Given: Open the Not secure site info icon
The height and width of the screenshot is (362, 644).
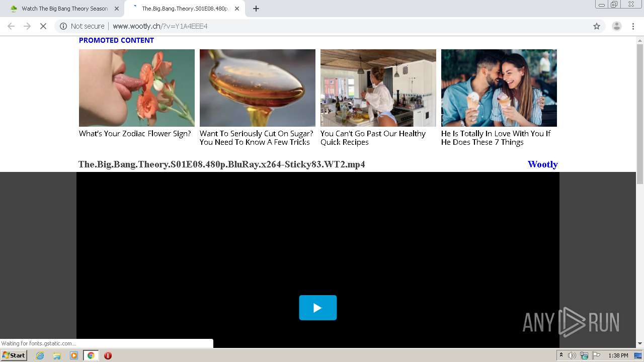Looking at the screenshot, I should coord(63,26).
